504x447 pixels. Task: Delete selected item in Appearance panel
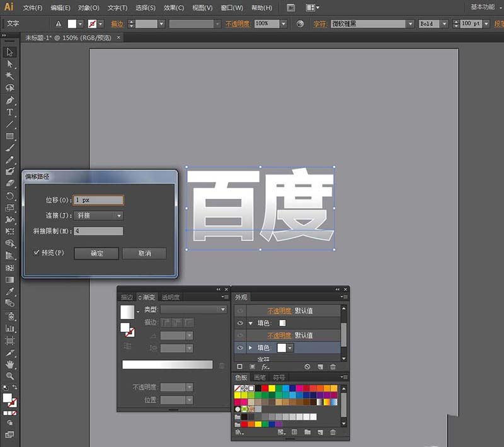[333, 366]
